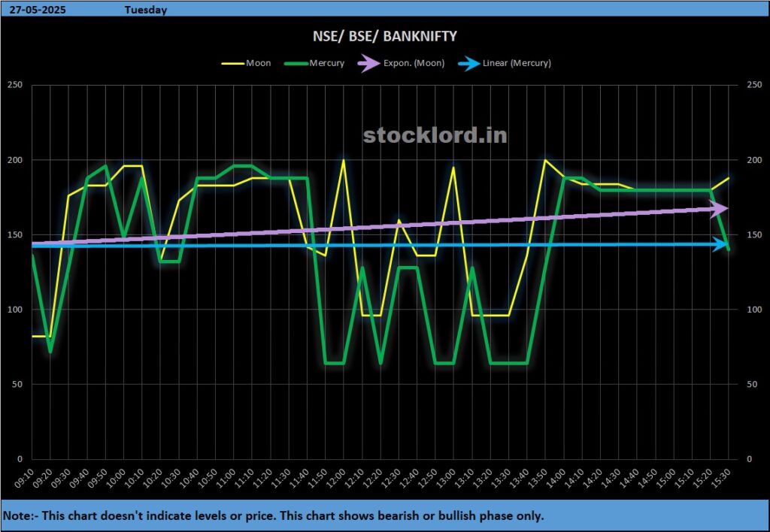Click the green Mercury legend line swatch
Screen dimensions: 770x532
pyautogui.click(x=296, y=64)
